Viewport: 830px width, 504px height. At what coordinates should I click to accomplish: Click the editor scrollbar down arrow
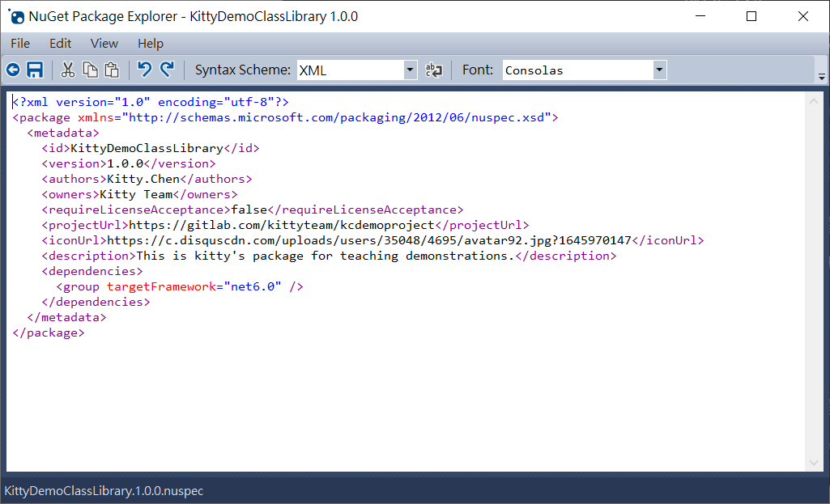point(814,463)
